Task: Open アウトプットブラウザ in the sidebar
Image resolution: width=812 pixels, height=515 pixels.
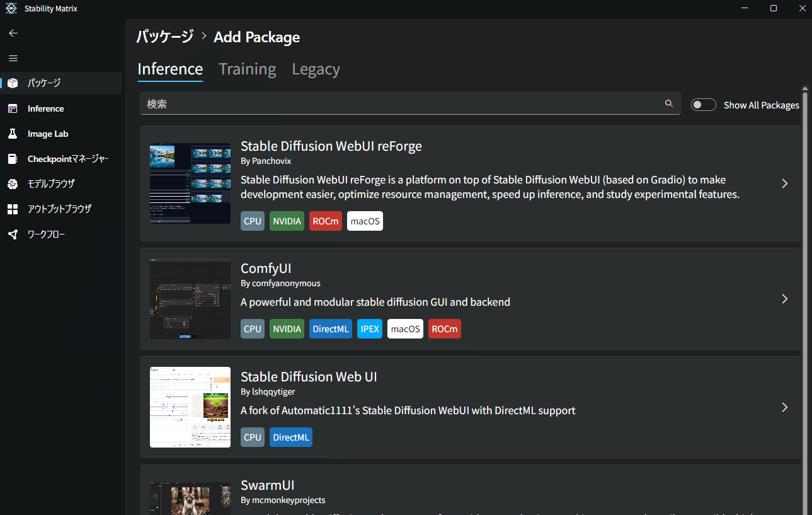Action: point(61,209)
